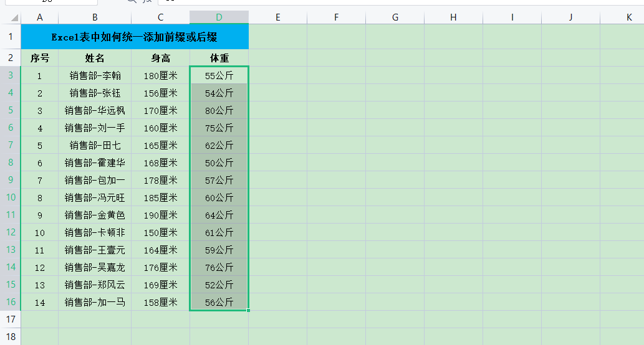This screenshot has height=345, width=644.
Task: Click the 56公斤 weight cell
Action: click(219, 302)
